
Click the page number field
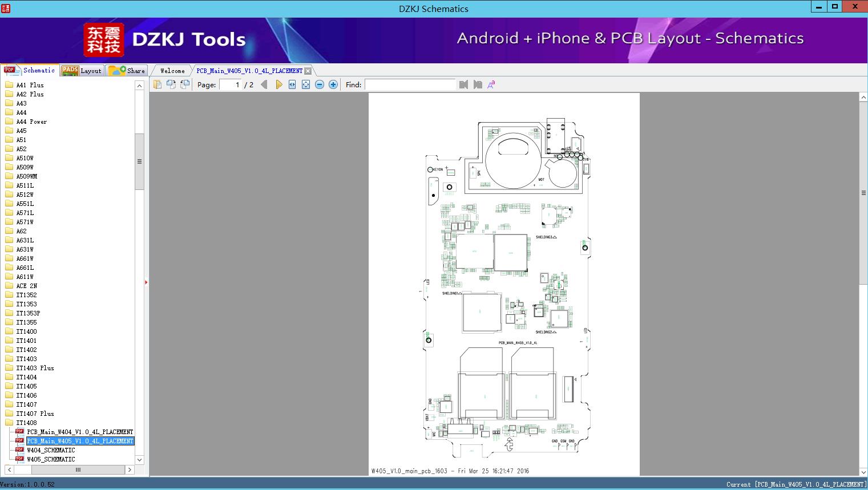tap(231, 84)
